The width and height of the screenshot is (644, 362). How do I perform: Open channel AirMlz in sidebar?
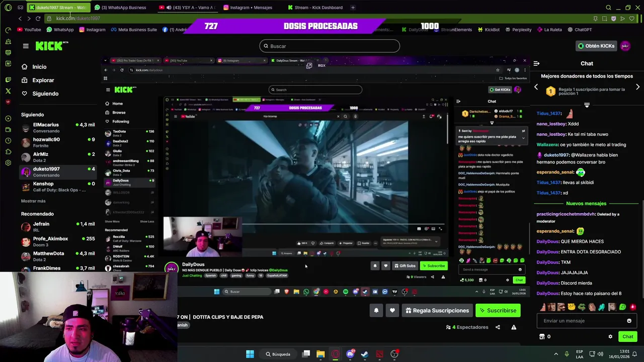point(57,157)
